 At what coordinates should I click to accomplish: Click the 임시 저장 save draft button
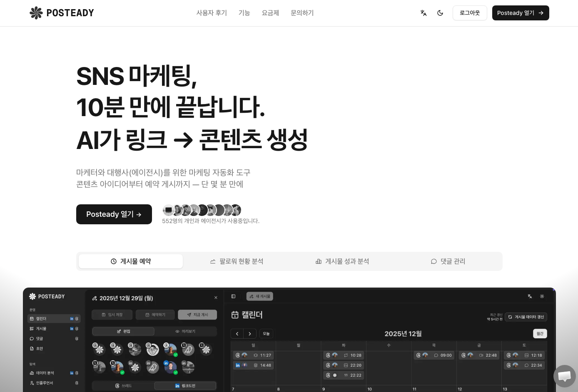[x=112, y=315]
